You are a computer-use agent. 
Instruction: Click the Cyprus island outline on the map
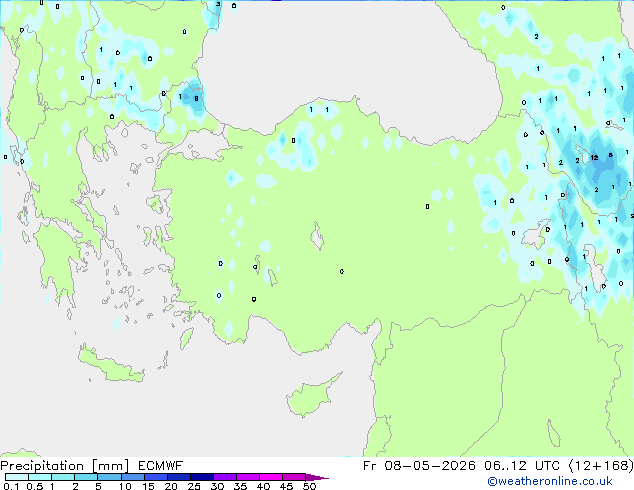pos(311,397)
